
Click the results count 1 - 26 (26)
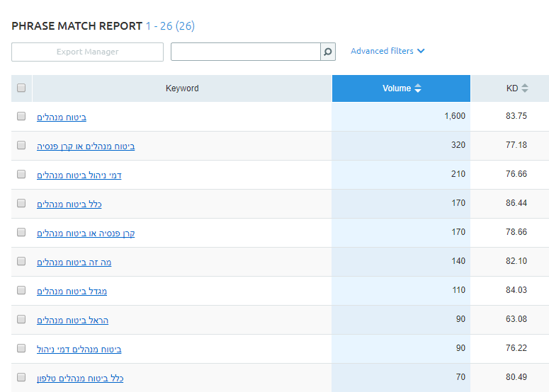point(170,26)
